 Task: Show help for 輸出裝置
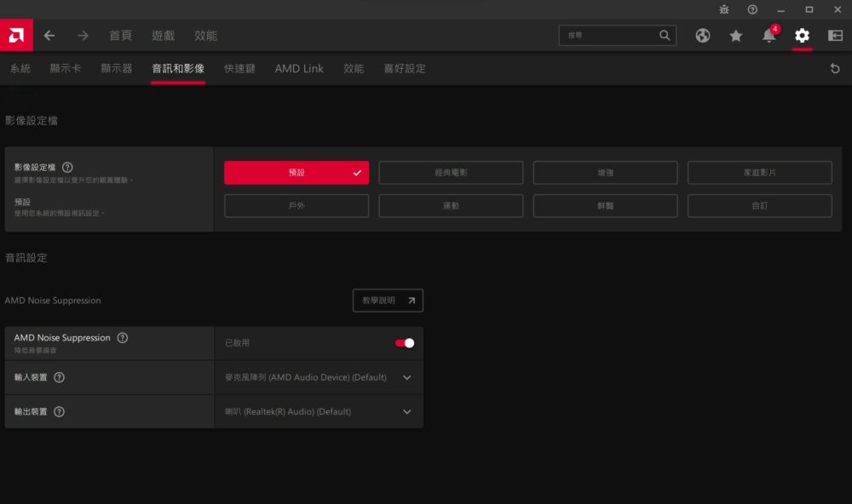(60, 412)
